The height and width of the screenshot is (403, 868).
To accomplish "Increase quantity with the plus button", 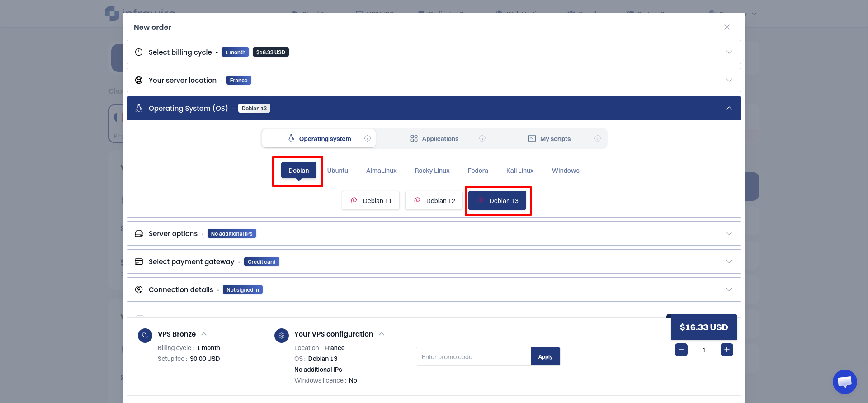I will (727, 350).
